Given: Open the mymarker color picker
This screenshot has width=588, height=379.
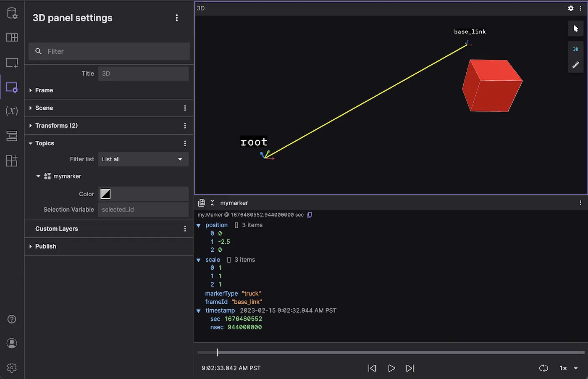Looking at the screenshot, I should tap(105, 194).
